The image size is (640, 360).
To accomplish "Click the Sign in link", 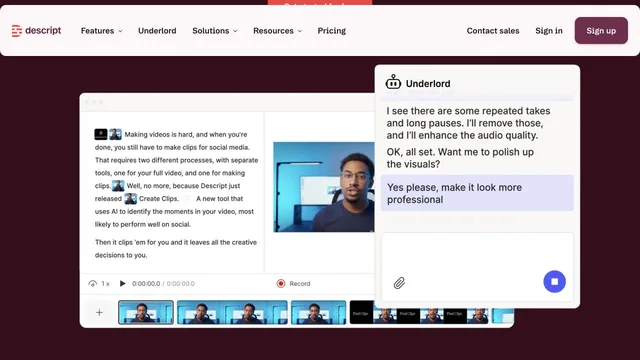I will [x=549, y=31].
